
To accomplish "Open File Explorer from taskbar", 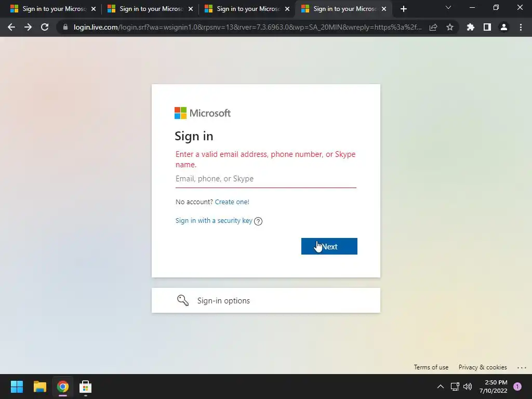I will [x=39, y=387].
